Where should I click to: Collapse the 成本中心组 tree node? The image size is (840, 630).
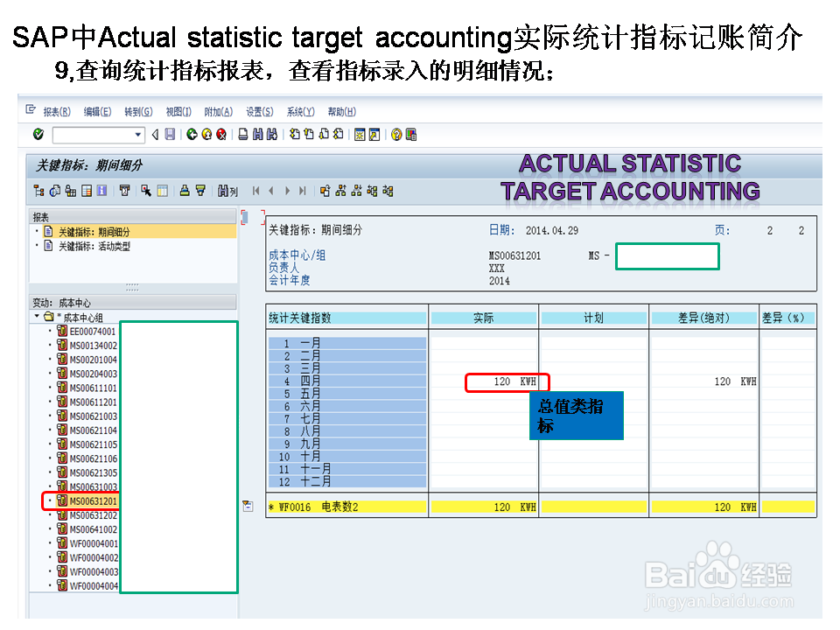point(37,317)
